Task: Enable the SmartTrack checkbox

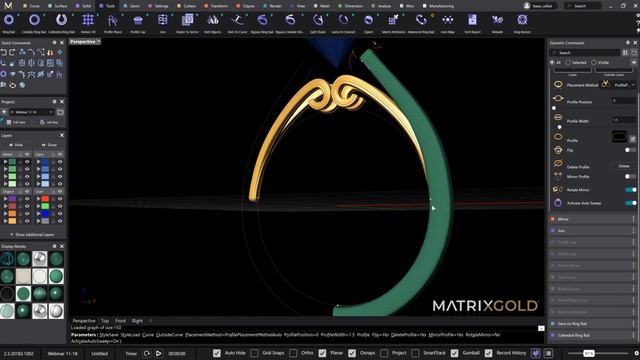Action: [x=416, y=353]
